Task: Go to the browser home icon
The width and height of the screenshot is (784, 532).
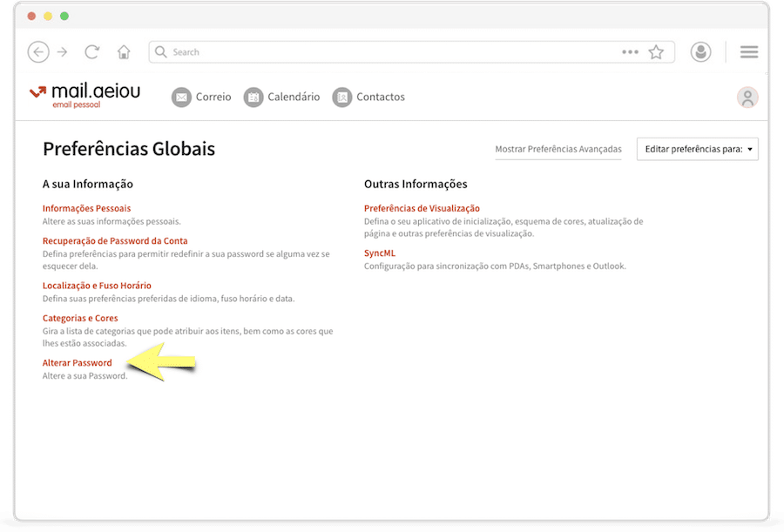Action: coord(124,52)
